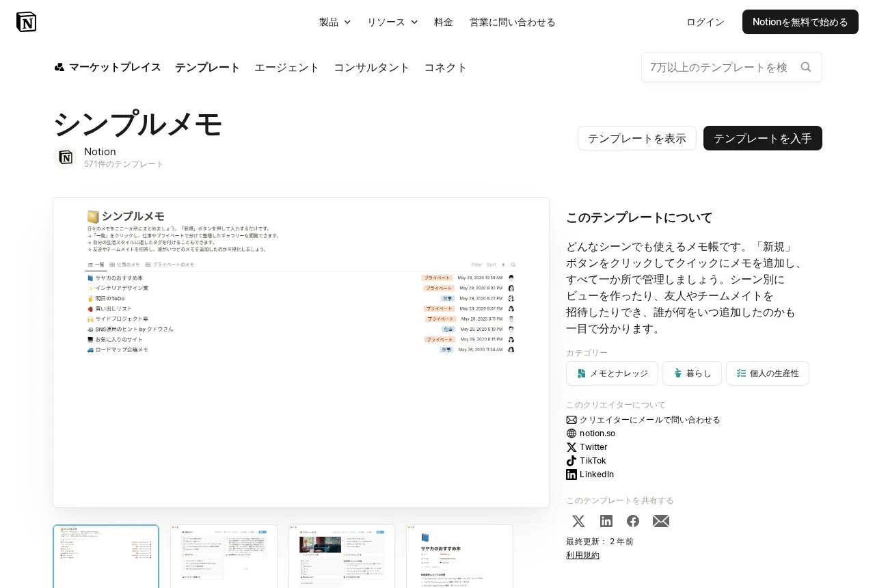Open the Twitter text link

pyautogui.click(x=593, y=447)
